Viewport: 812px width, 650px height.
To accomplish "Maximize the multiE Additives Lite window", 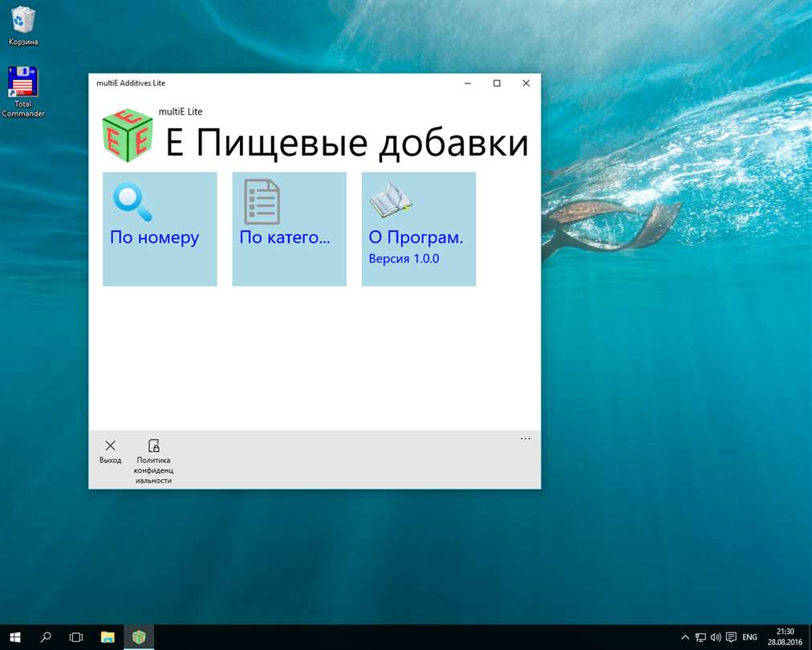I will click(x=497, y=83).
